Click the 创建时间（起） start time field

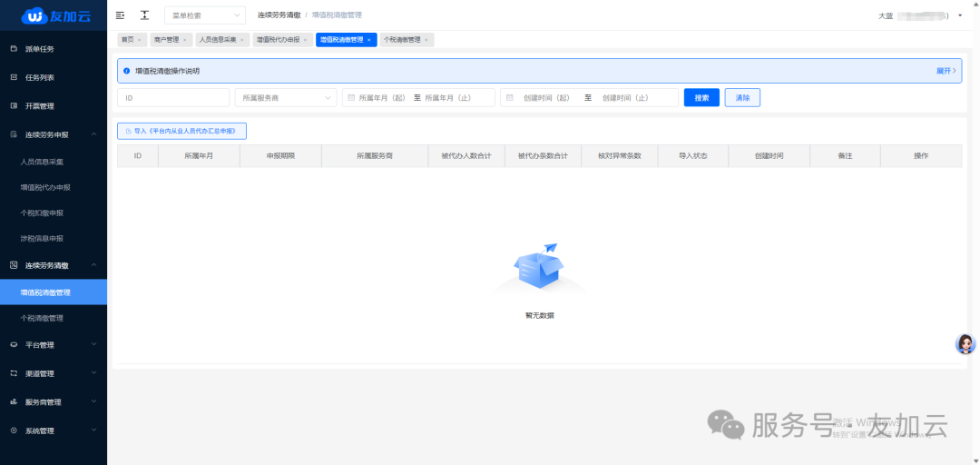547,97
